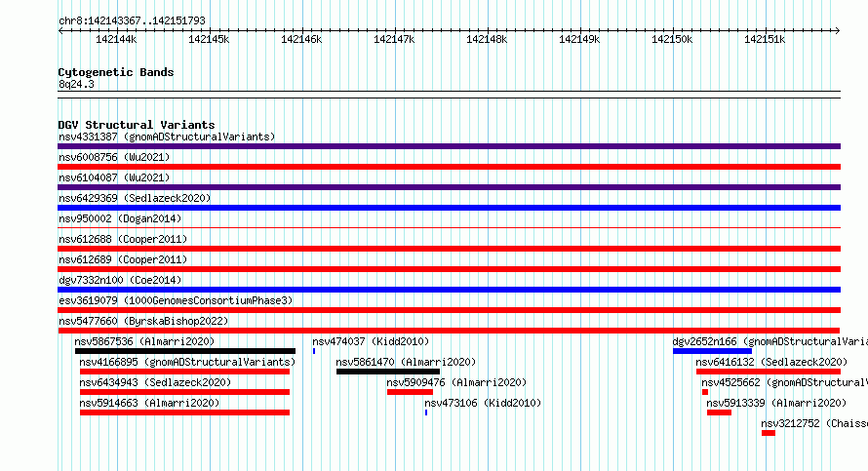
Task: Click the red bar for nsv6434943
Action: coord(184,392)
